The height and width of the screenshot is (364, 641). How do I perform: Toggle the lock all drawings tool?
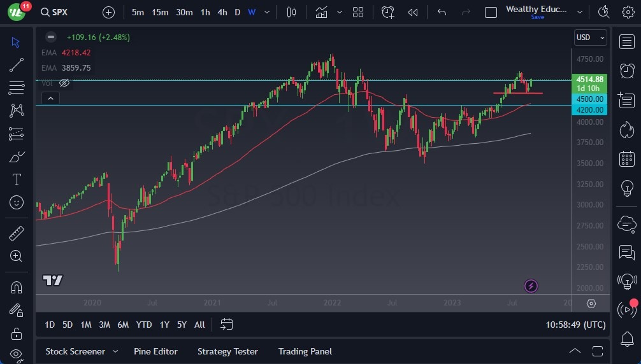coord(17,333)
